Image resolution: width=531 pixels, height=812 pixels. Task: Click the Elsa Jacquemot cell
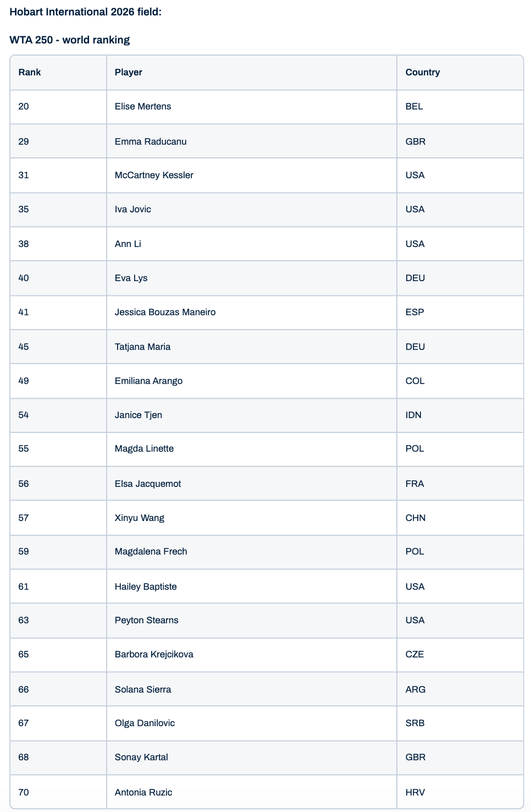point(147,484)
